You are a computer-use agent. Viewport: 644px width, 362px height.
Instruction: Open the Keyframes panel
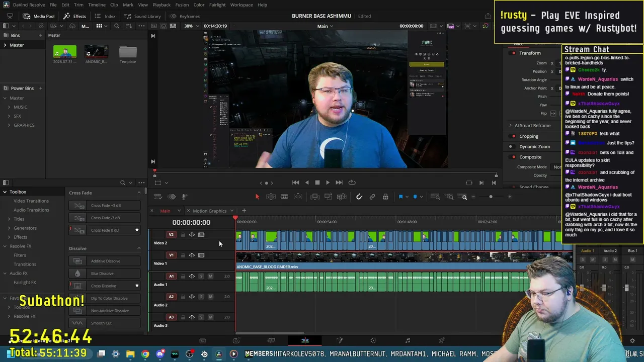click(x=185, y=16)
